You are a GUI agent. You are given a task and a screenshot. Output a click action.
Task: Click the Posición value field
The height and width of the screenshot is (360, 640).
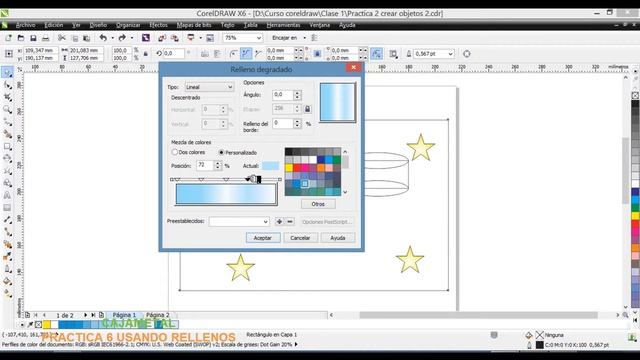[205, 165]
